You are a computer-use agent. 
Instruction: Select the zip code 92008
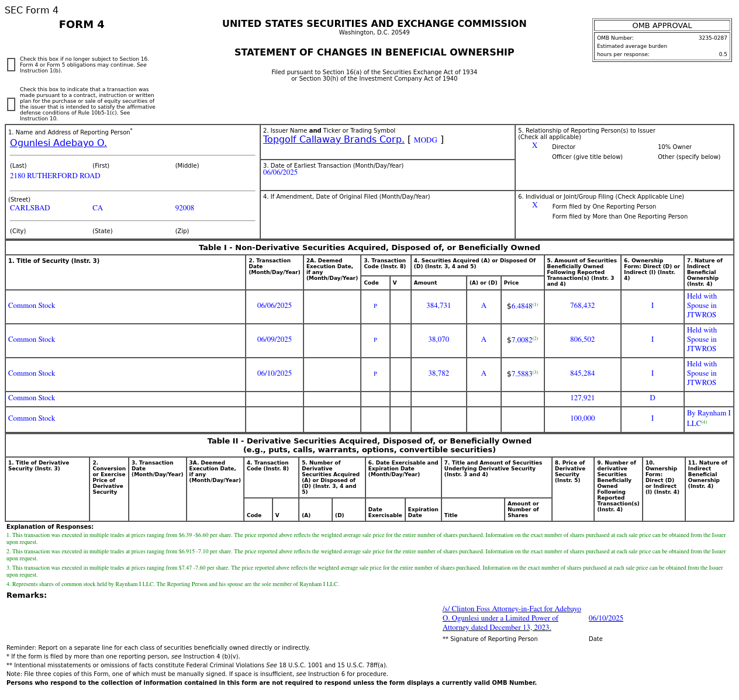click(x=185, y=208)
